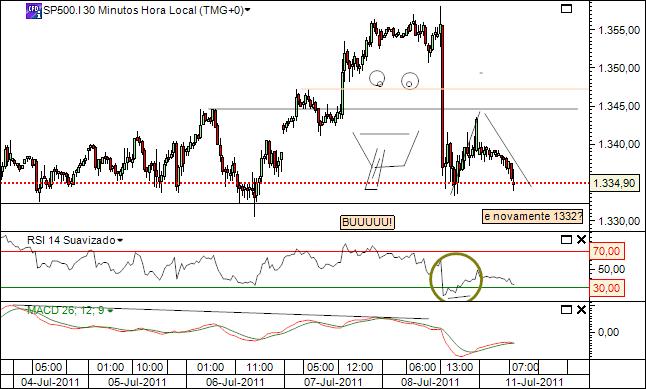Click the 13:00 time marker on 08-Jul

(460, 367)
